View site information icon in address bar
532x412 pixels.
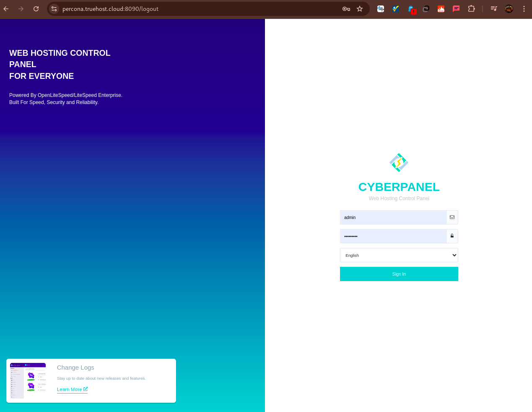click(x=54, y=9)
